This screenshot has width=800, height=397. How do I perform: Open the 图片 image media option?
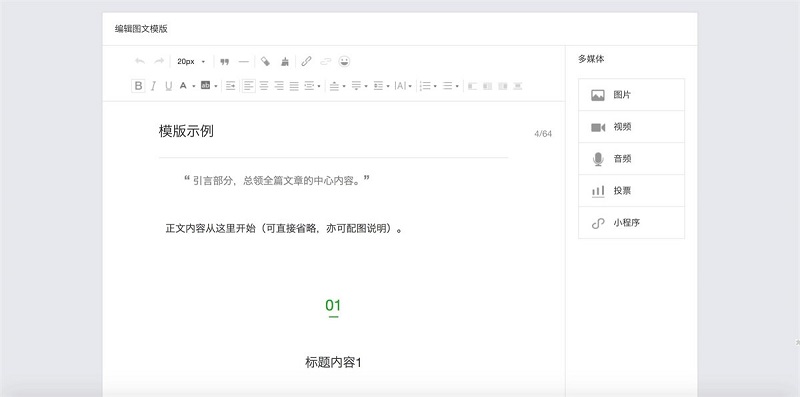click(x=631, y=95)
